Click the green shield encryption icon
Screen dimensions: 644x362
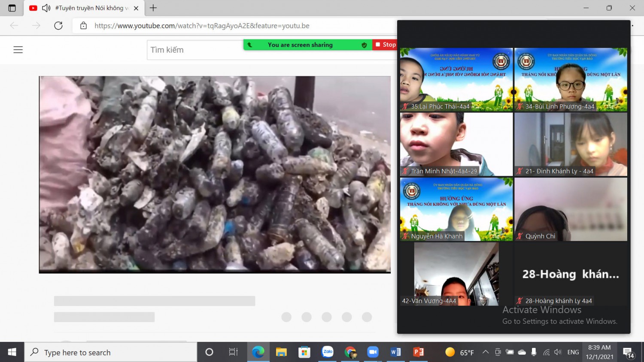pos(364,45)
